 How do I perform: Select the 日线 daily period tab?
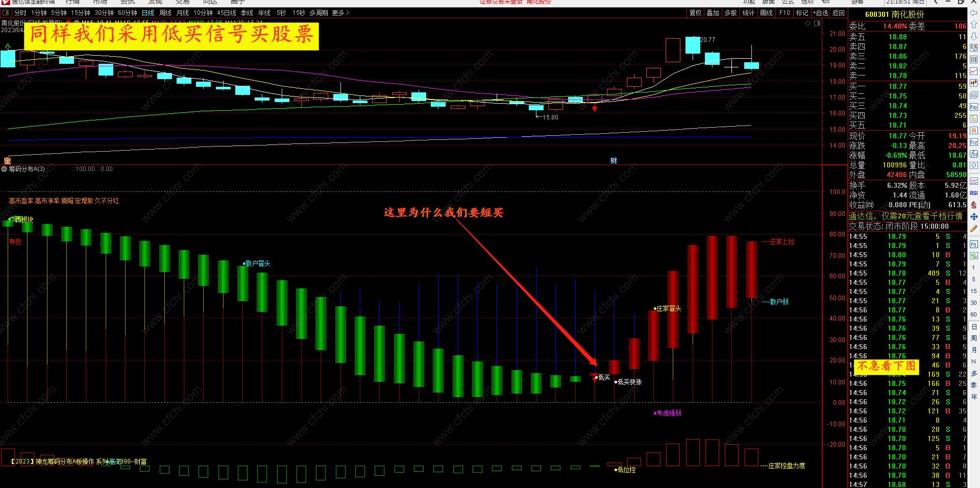[148, 13]
